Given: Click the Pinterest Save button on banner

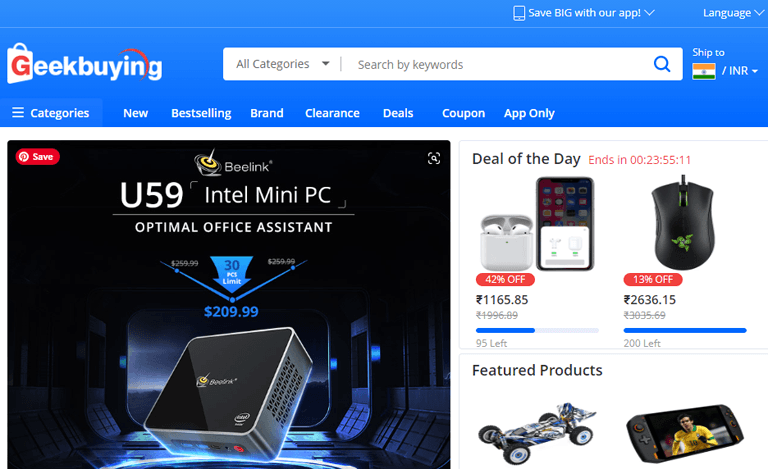Looking at the screenshot, I should [38, 157].
